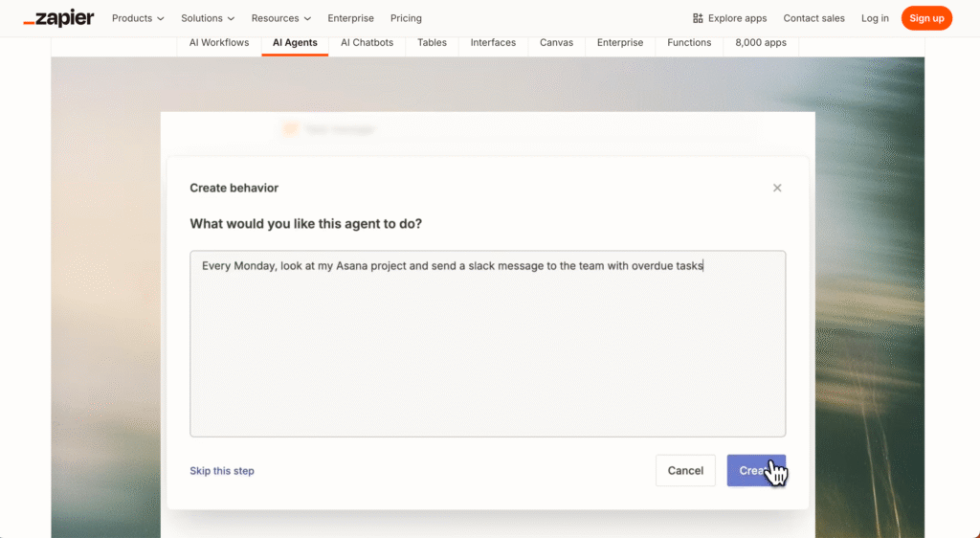Close the Create behavior dialog

(777, 188)
